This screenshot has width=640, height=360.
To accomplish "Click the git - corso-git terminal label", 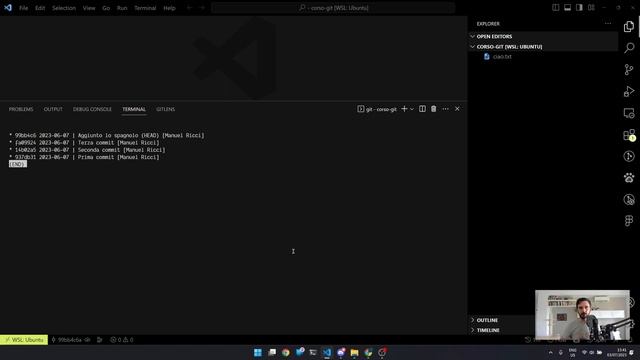I will (x=377, y=109).
